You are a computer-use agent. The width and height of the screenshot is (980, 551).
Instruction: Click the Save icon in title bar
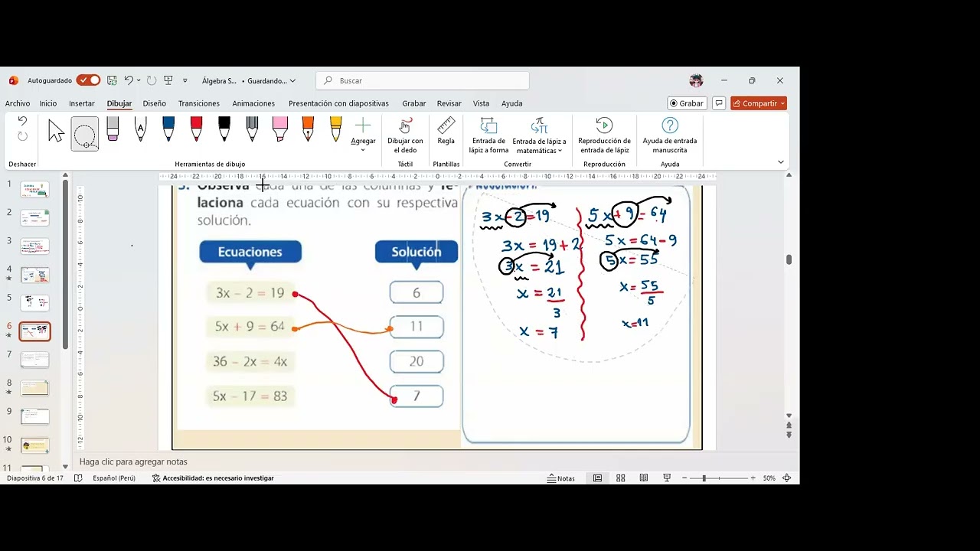click(x=112, y=80)
